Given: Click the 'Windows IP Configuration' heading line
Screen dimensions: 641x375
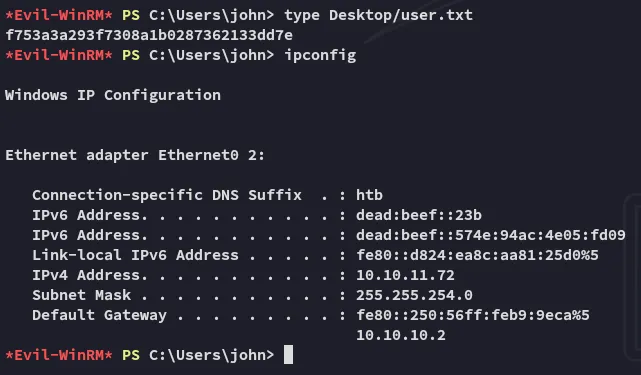Looking at the screenshot, I should [113, 95].
